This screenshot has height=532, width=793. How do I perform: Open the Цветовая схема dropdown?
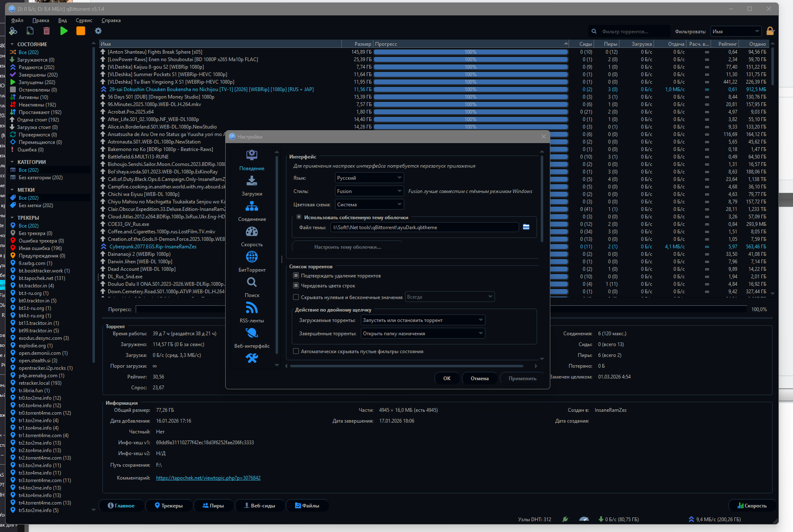click(369, 205)
